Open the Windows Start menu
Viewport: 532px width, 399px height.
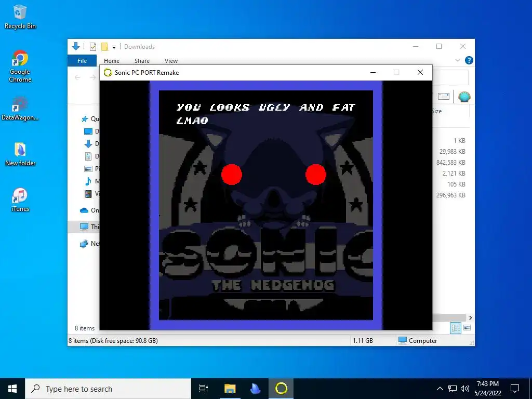coord(12,389)
